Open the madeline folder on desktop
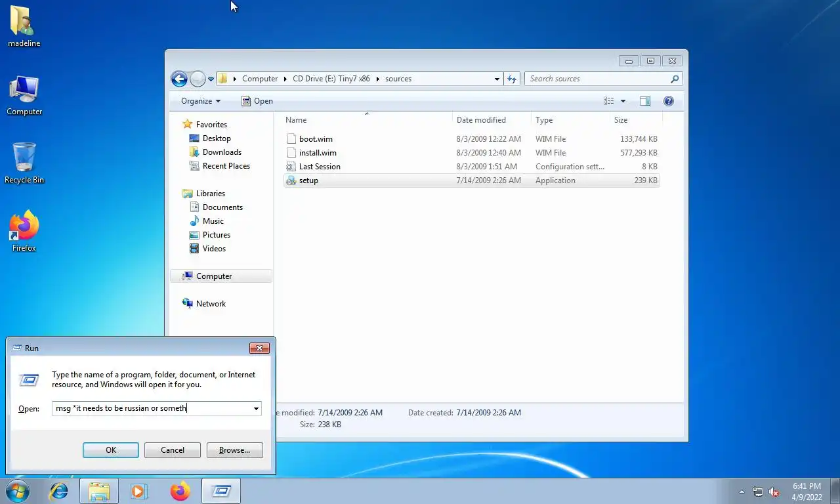 [x=24, y=26]
